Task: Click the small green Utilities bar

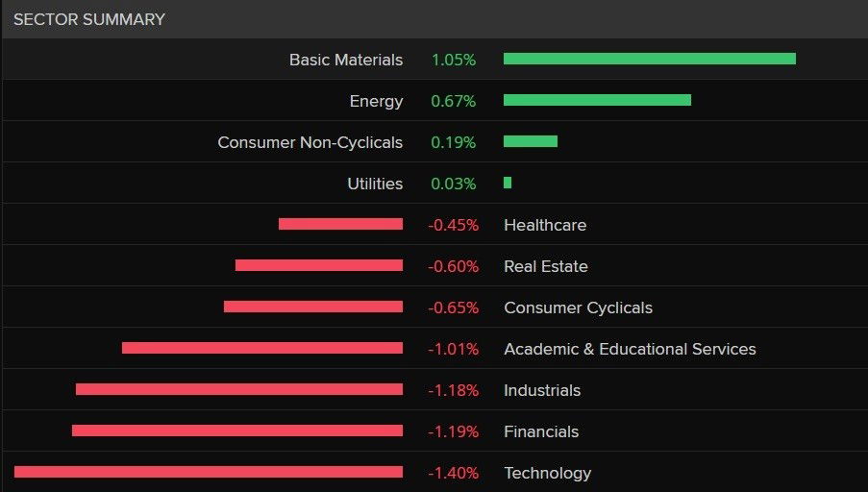Action: tap(508, 183)
